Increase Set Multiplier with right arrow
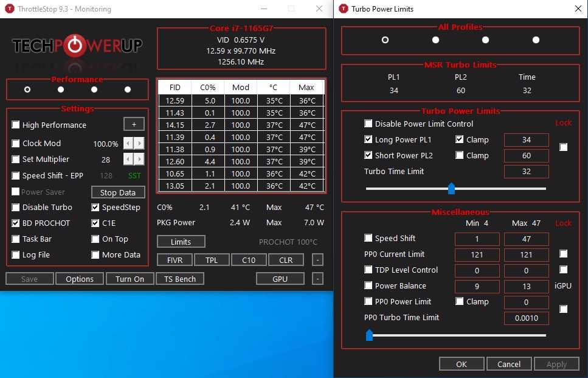Screen dimensions: 588x378 tap(139, 159)
